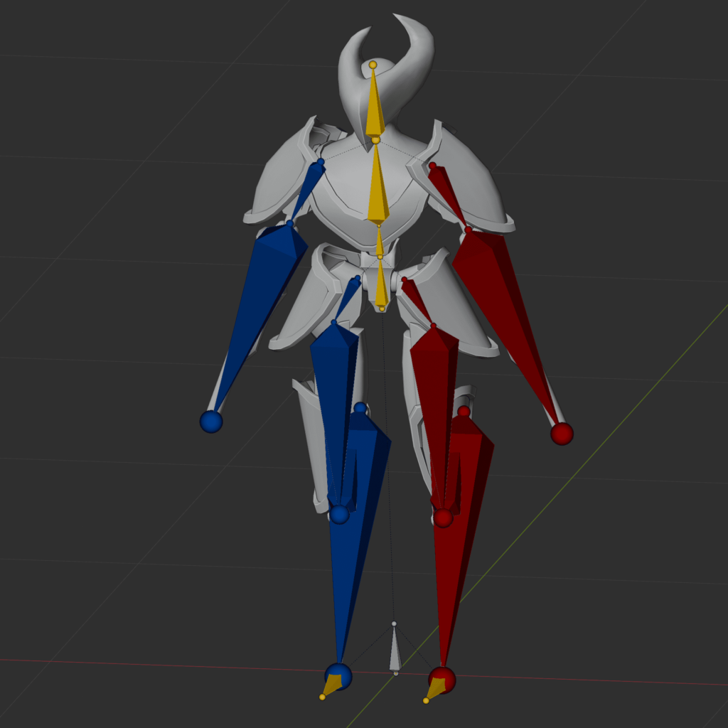The image size is (728, 728).
Task: Click the blue knee joint sphere
Action: point(339,515)
